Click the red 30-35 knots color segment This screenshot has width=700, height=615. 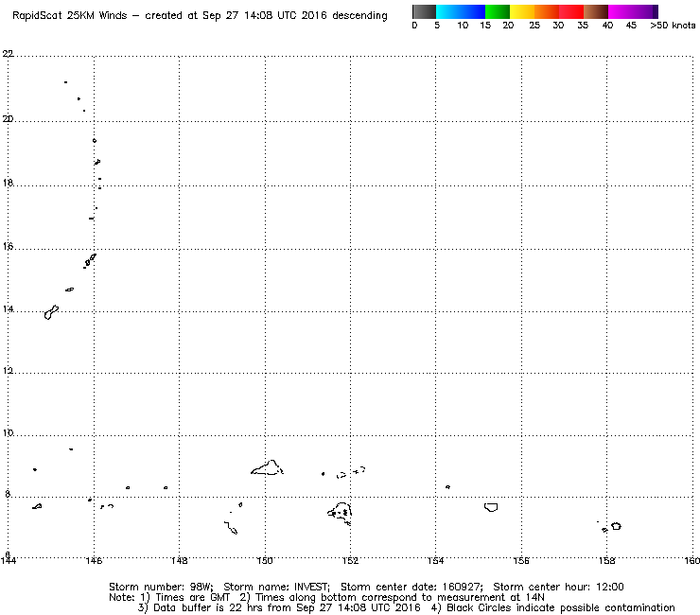coord(571,11)
